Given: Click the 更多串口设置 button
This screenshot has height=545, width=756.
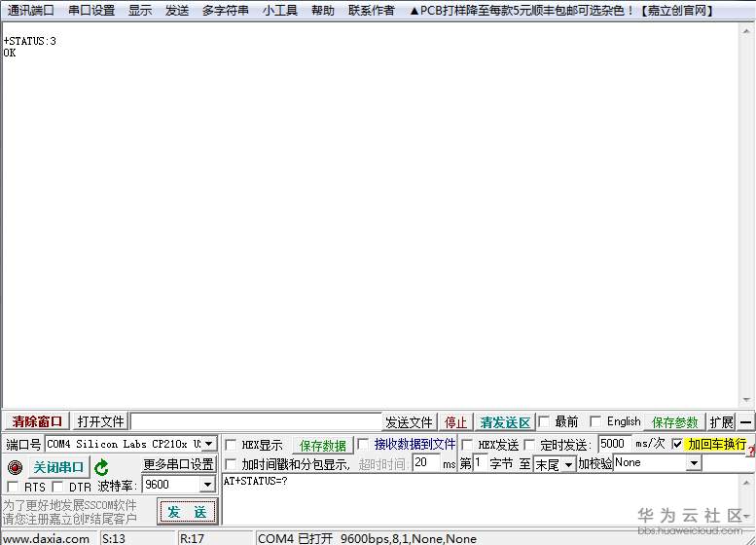Looking at the screenshot, I should pos(178,464).
